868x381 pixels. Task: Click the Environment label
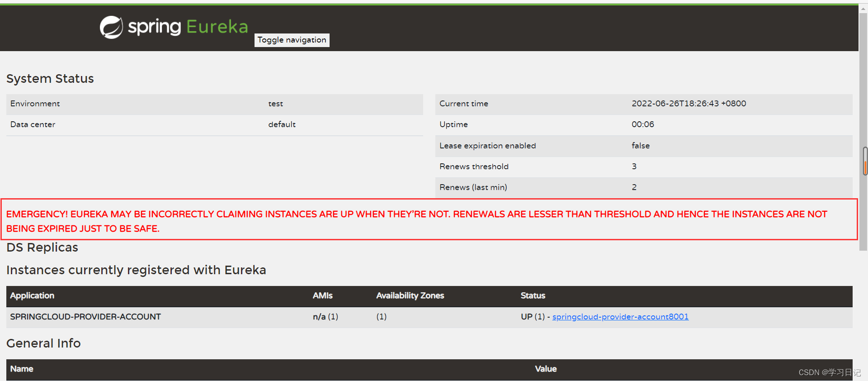(35, 104)
